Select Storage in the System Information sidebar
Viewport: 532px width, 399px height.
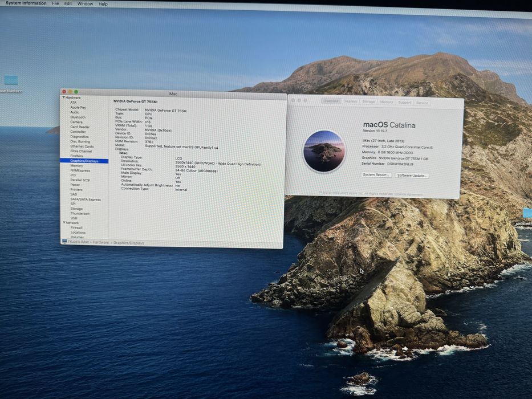point(76,209)
